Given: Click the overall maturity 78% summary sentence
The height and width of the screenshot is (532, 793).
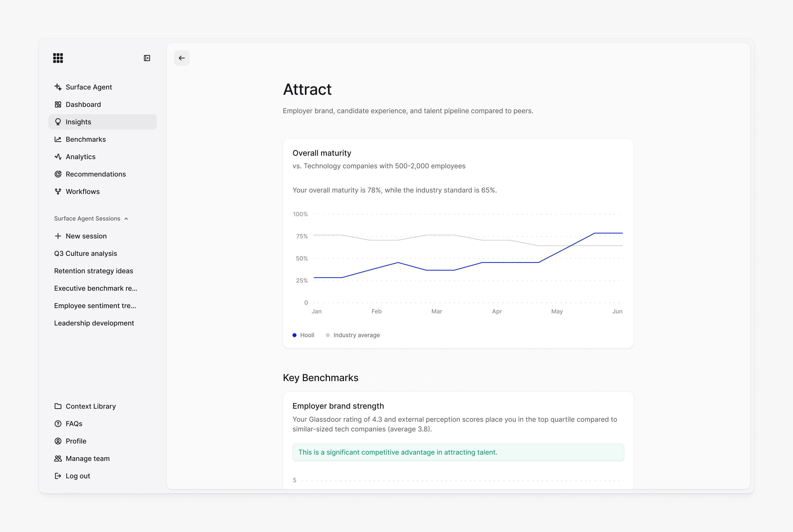Looking at the screenshot, I should (x=395, y=190).
